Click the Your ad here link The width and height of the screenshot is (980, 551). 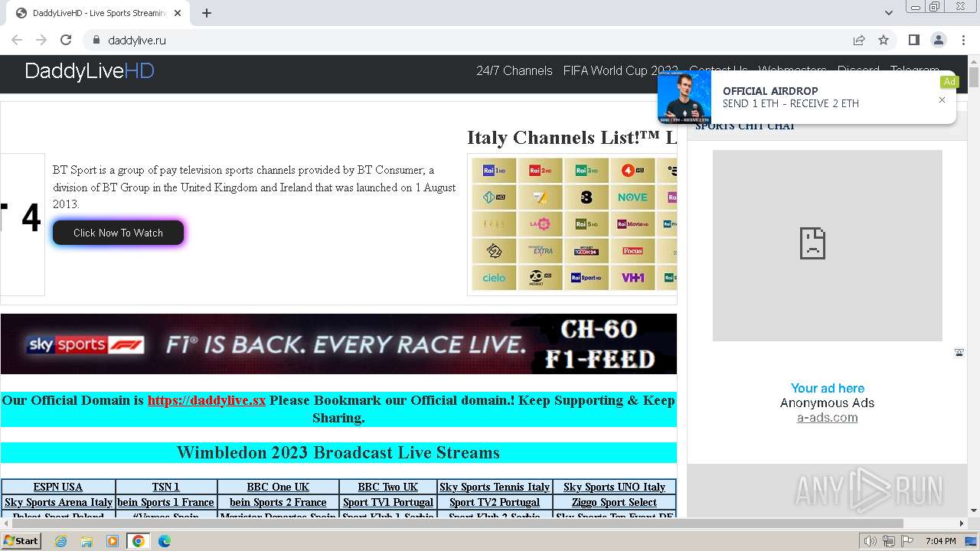tap(828, 388)
